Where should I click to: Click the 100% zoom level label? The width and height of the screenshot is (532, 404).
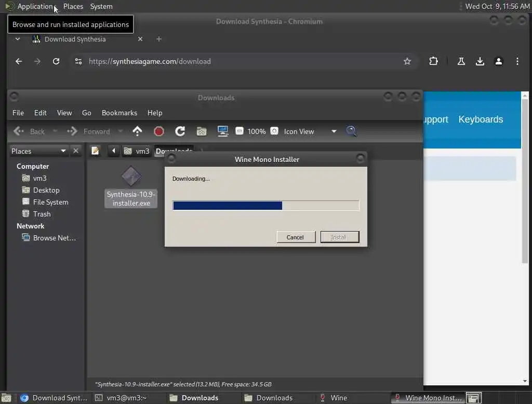pos(257,131)
